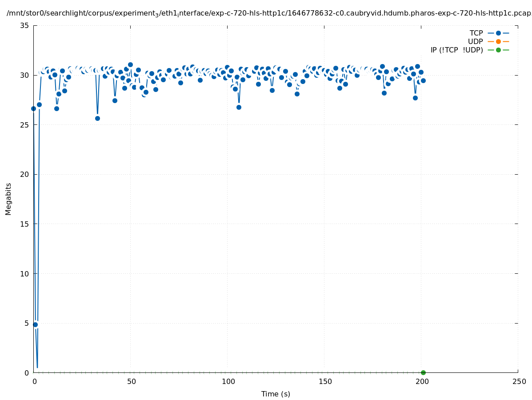Click the 250 tick label on the x-axis
Viewport: 532px width, 400px height.
519,382
